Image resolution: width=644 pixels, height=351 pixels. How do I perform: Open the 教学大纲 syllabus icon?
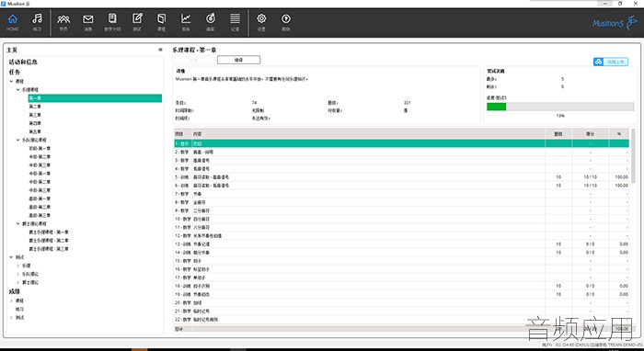tap(112, 23)
